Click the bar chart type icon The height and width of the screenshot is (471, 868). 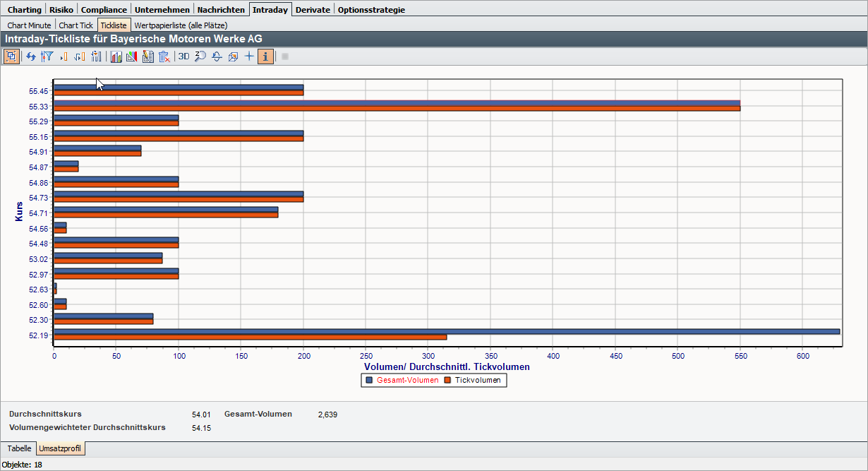[116, 56]
